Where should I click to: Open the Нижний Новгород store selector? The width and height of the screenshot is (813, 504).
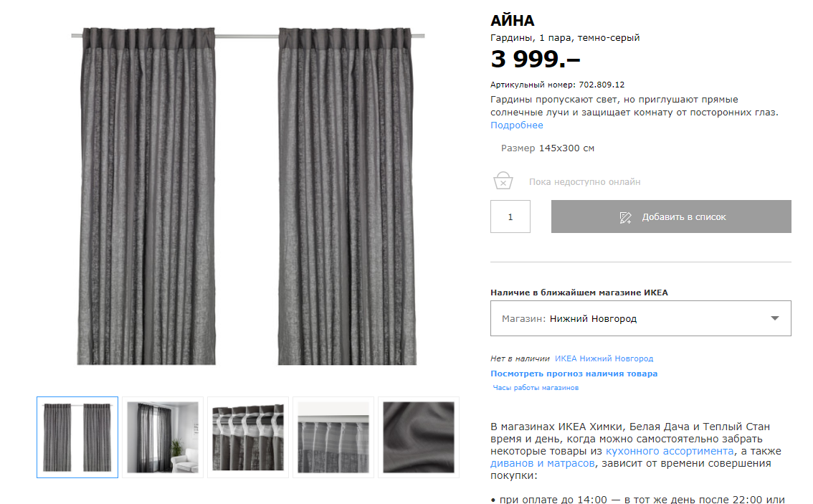tap(640, 318)
